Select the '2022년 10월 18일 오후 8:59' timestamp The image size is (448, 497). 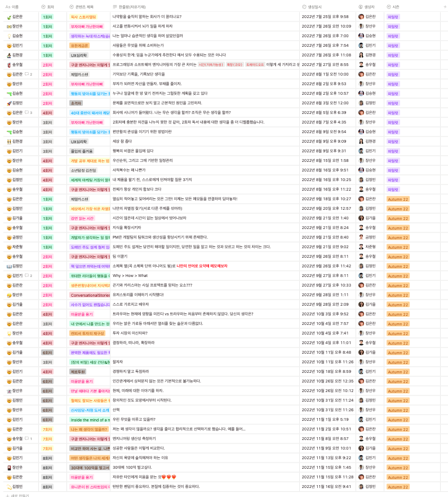pos(326,372)
